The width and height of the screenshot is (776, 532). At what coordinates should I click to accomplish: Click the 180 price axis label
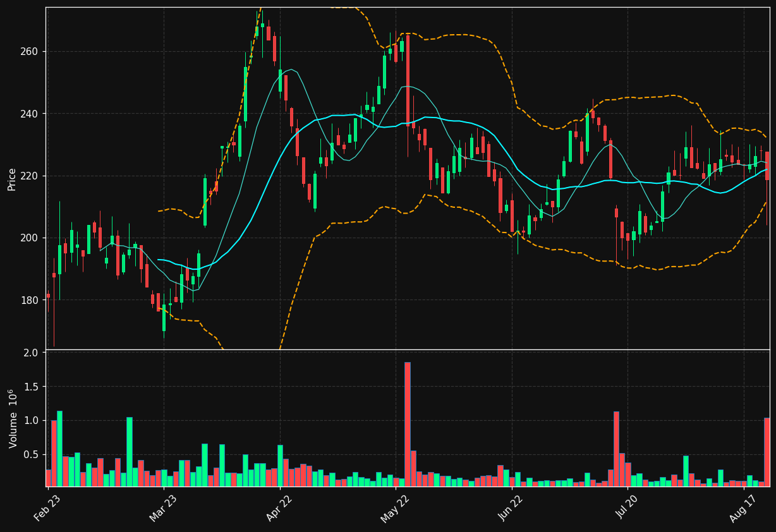tap(30, 300)
